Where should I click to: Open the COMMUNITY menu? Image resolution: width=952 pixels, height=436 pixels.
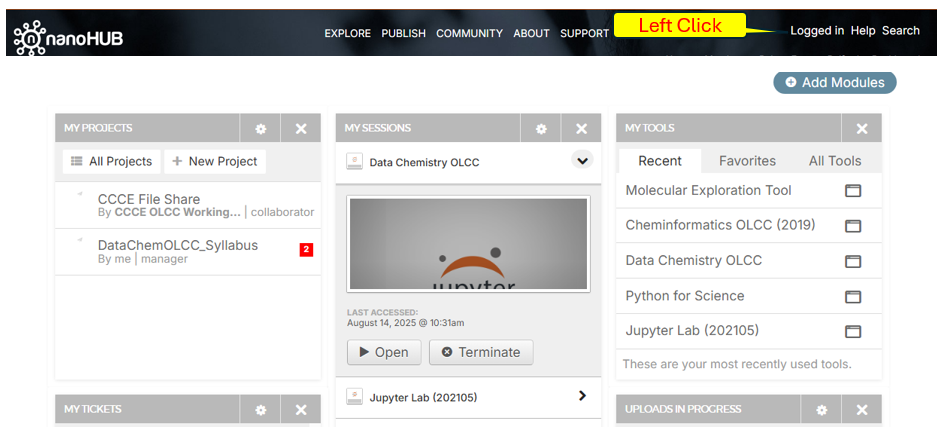[469, 33]
